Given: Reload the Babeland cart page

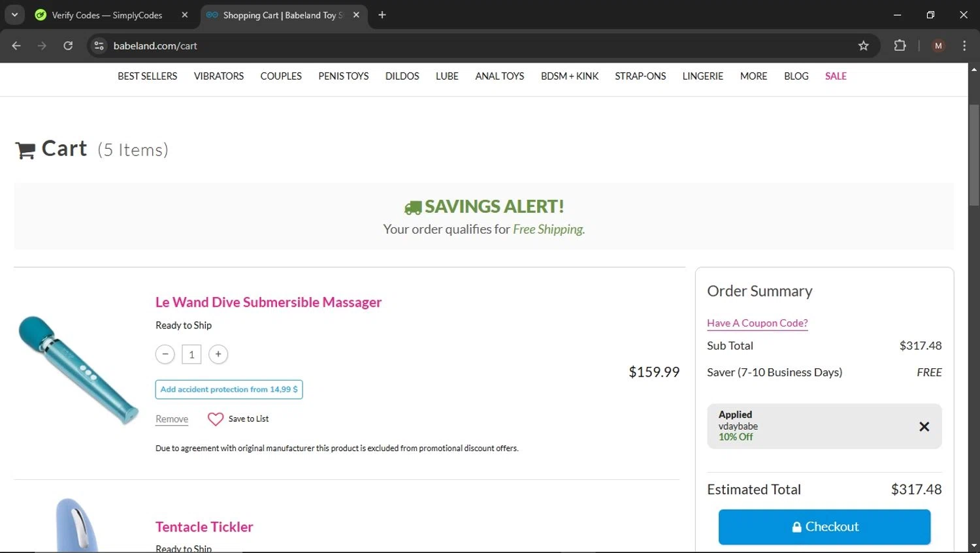Looking at the screenshot, I should (x=68, y=46).
